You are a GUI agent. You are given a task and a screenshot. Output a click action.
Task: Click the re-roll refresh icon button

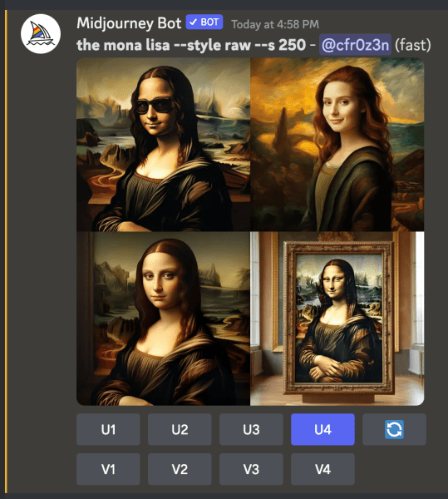(x=394, y=429)
